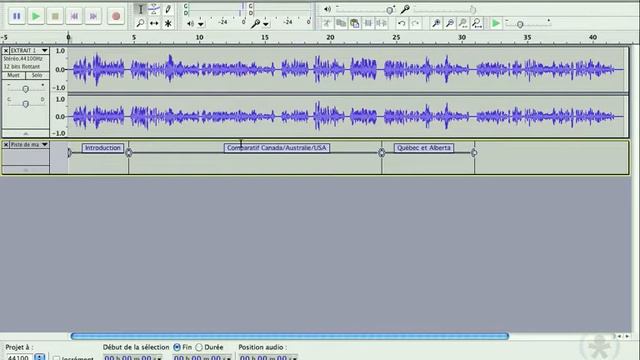This screenshot has width=640, height=360.
Task: Click the Pause transport button
Action: point(17,16)
